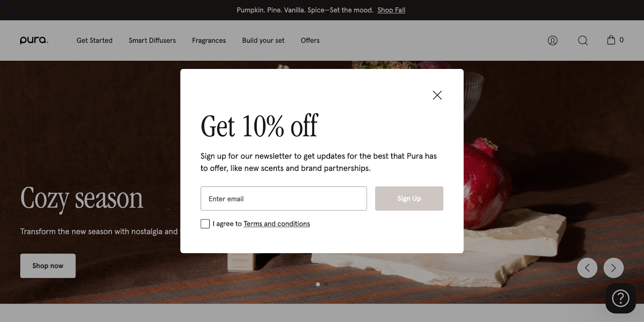The width and height of the screenshot is (644, 322).
Task: Open the account icon in the header
Action: (552, 40)
